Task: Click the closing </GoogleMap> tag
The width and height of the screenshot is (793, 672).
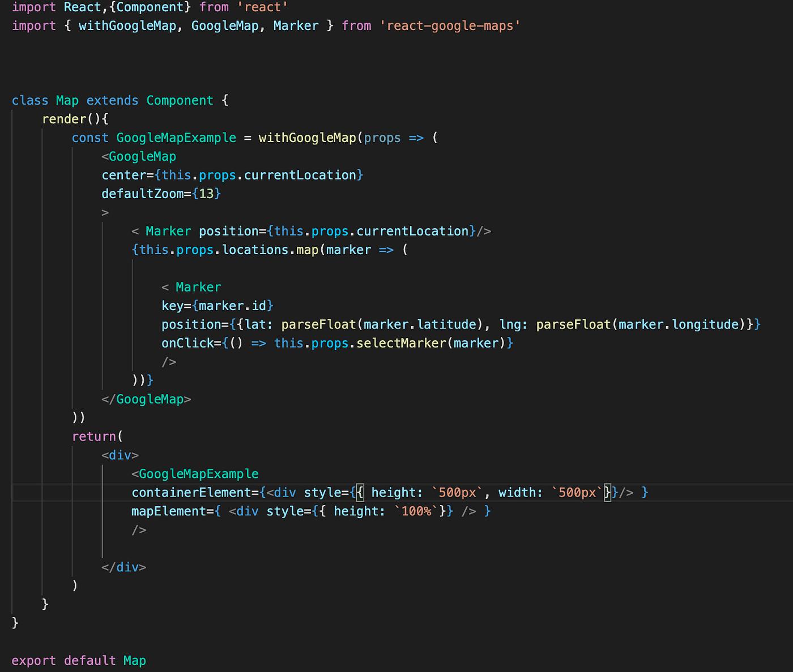Action: tap(146, 400)
